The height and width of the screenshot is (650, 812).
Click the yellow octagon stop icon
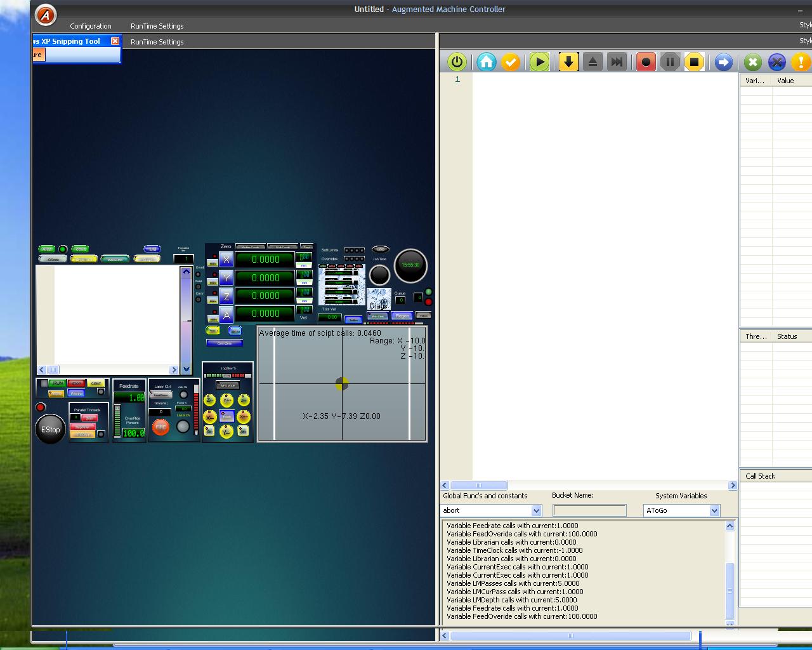coord(694,62)
